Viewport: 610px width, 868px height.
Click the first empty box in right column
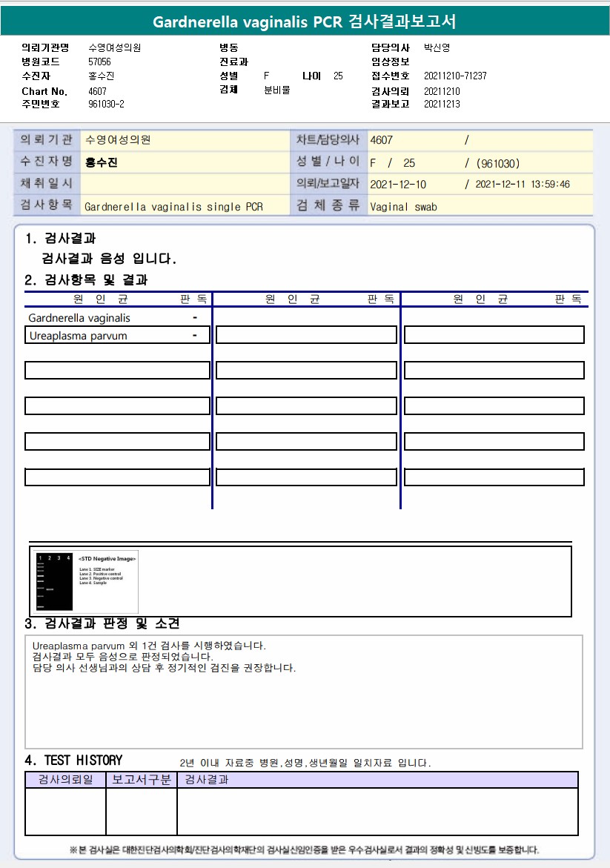(494, 335)
